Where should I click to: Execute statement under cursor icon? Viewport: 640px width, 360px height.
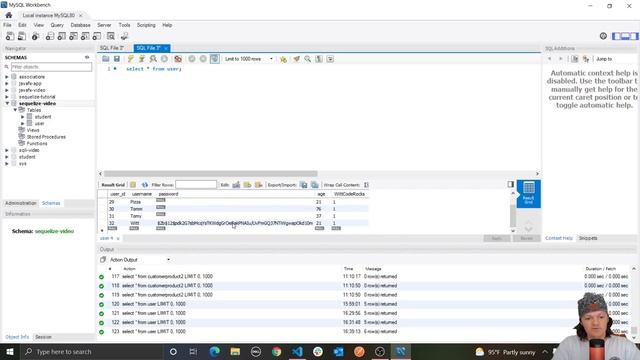(142, 59)
